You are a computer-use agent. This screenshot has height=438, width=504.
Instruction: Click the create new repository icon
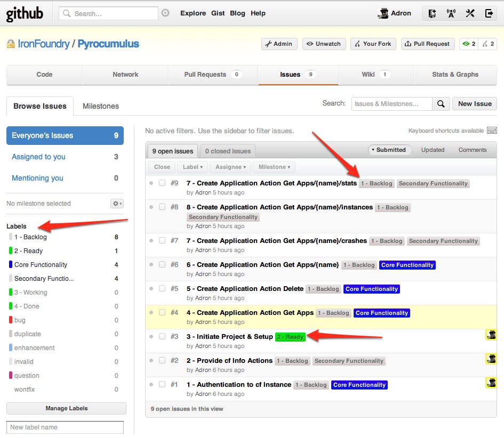click(432, 13)
